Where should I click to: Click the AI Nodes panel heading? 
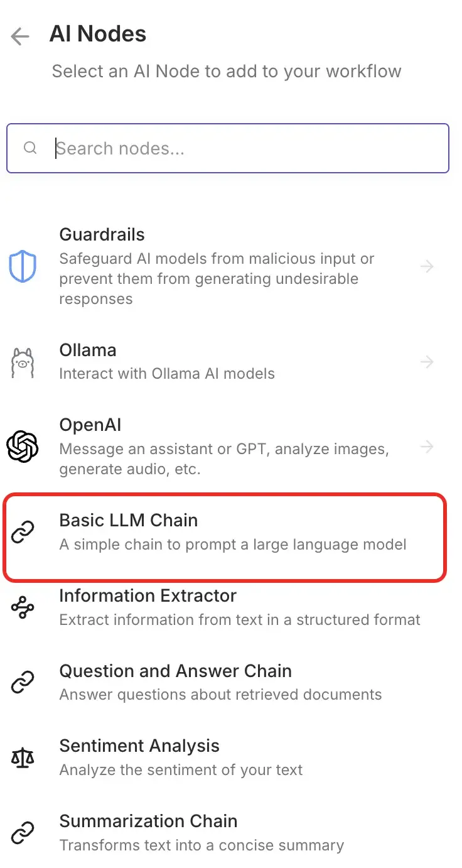[98, 34]
